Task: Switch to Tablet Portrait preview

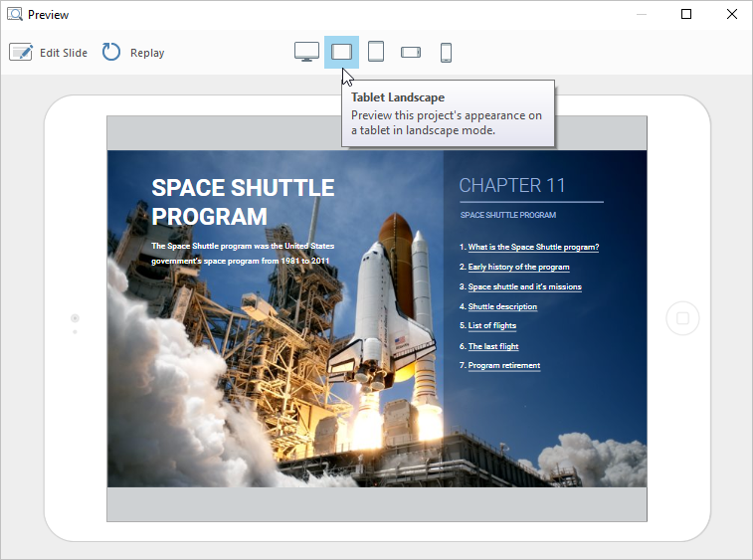Action: [x=376, y=52]
